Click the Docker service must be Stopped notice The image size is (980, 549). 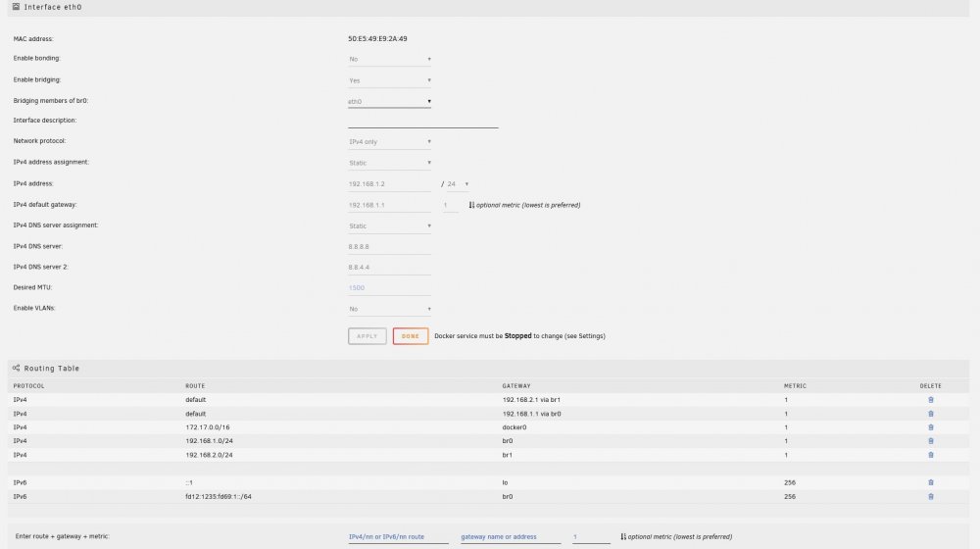[519, 336]
